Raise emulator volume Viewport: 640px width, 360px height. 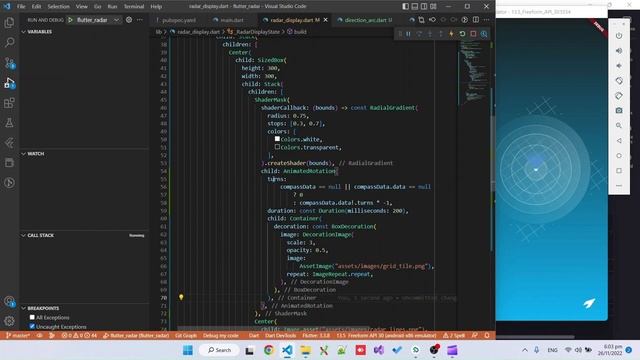(x=619, y=51)
